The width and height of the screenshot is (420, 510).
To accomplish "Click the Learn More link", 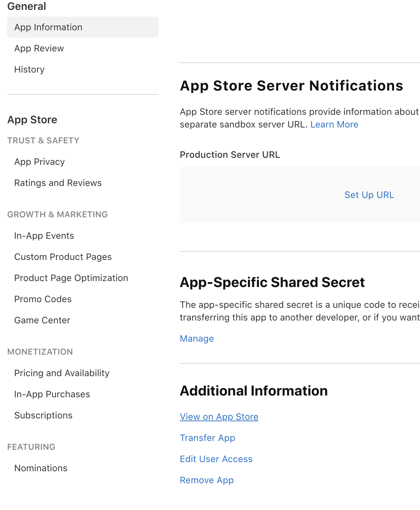I will click(334, 124).
